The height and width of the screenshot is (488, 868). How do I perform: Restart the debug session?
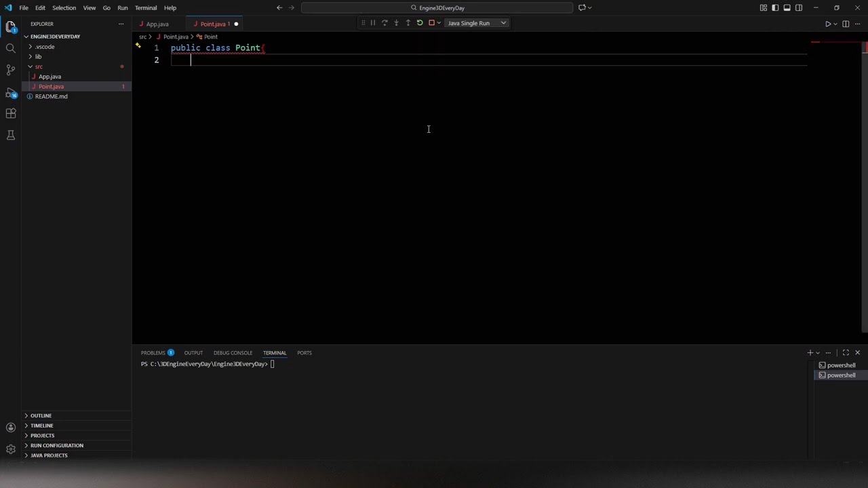[x=420, y=23]
